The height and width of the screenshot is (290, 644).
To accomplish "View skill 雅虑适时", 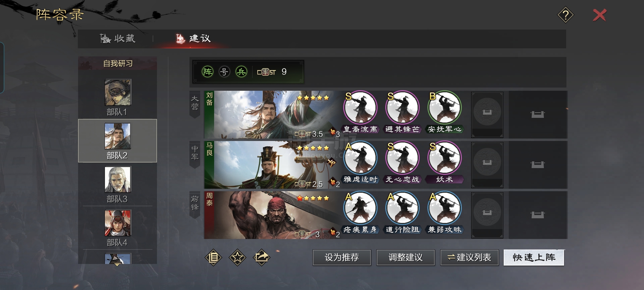I will point(360,162).
